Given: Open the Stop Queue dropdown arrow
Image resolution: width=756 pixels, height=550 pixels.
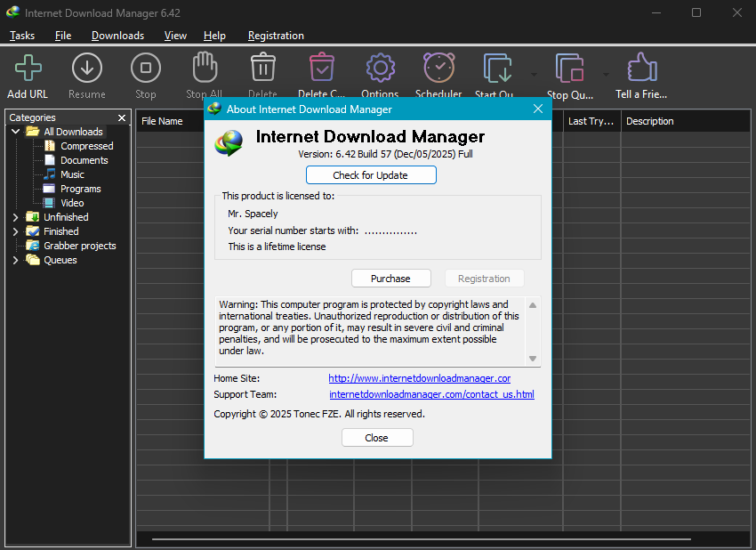Looking at the screenshot, I should tap(606, 74).
